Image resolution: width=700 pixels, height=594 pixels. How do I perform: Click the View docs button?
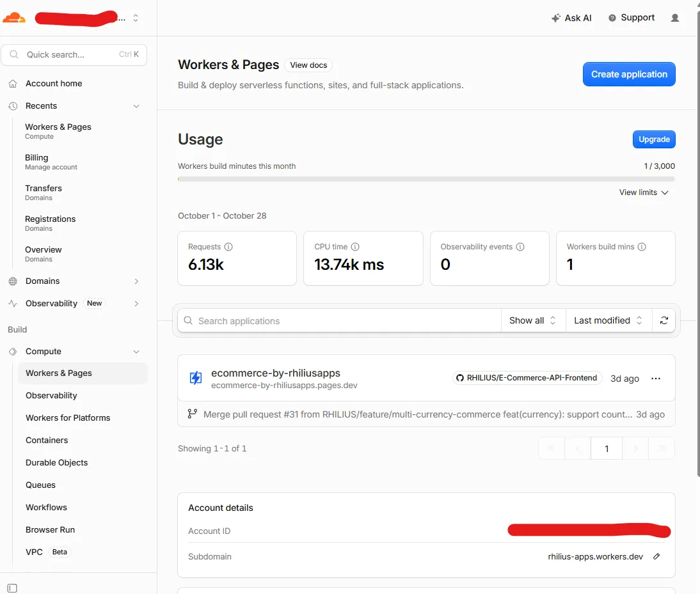(x=308, y=65)
